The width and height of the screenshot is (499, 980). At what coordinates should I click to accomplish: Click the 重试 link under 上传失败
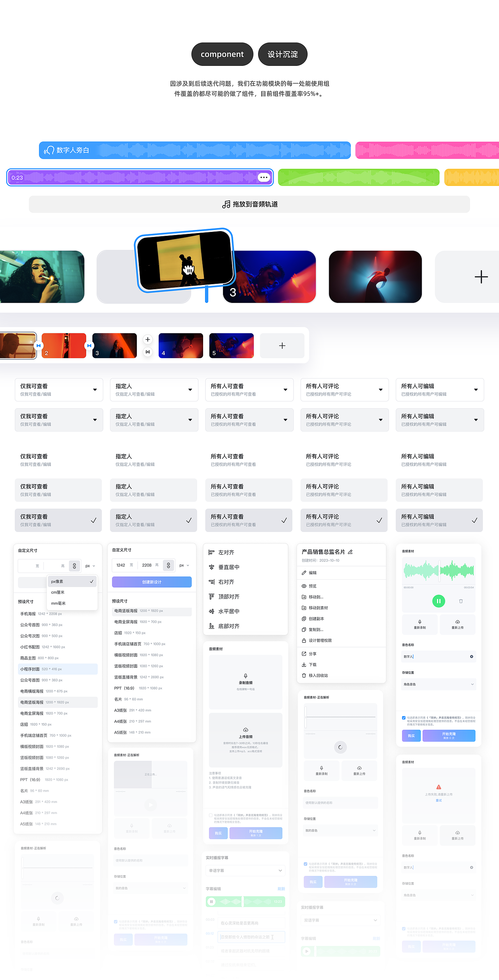439,800
